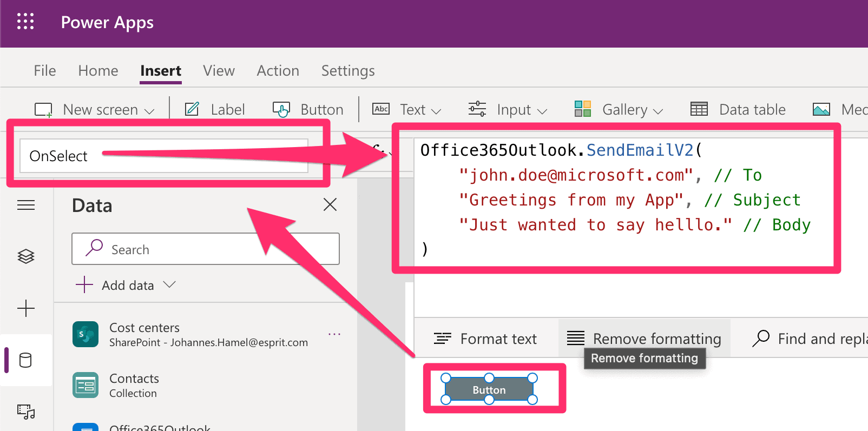The width and height of the screenshot is (868, 431).
Task: Click inside the formula bar code
Action: click(616, 200)
